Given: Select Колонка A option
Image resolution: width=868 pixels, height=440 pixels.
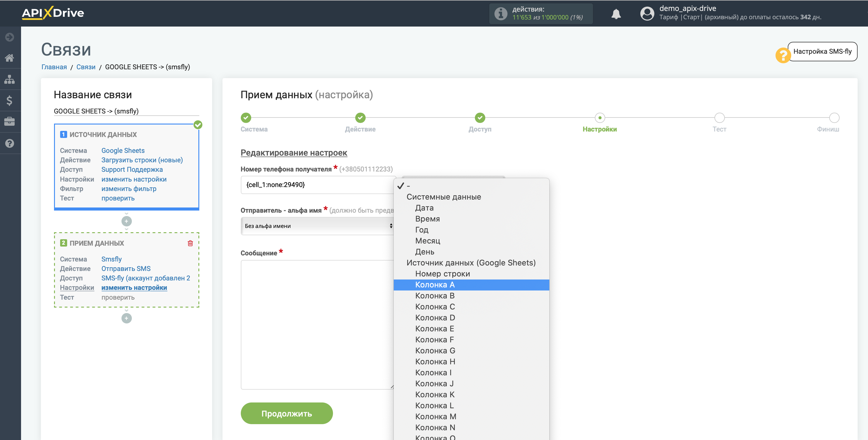Looking at the screenshot, I should click(x=472, y=285).
